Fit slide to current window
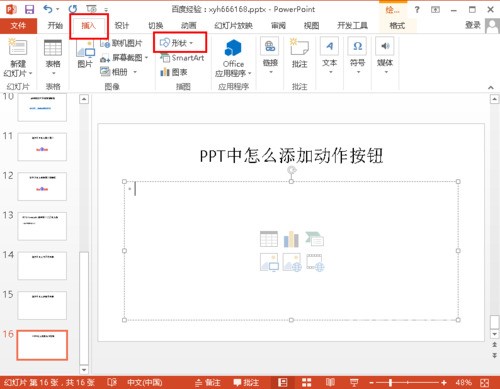The width and height of the screenshot is (500, 389). tap(485, 383)
